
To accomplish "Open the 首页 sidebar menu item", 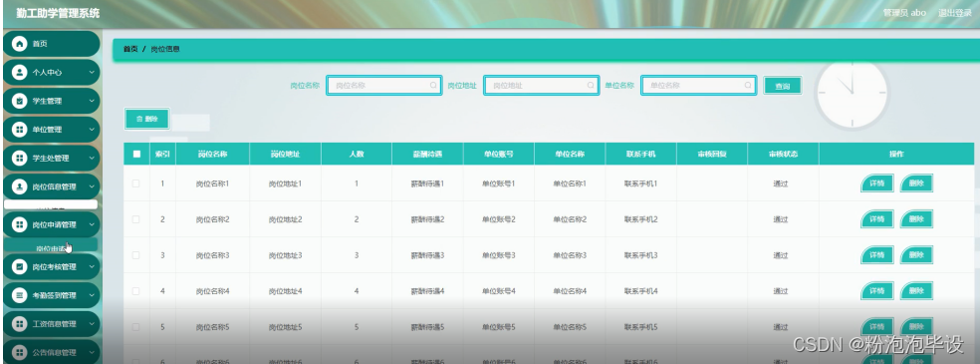I will (x=51, y=44).
